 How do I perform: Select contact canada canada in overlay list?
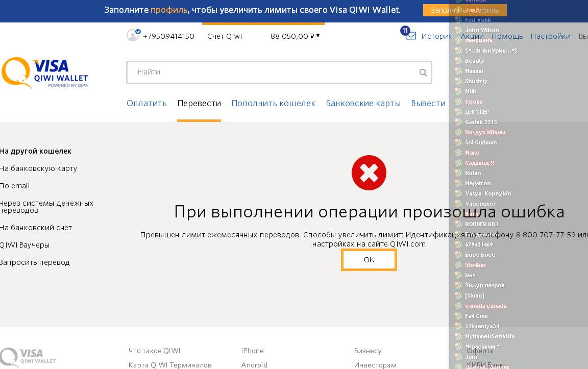(x=485, y=306)
